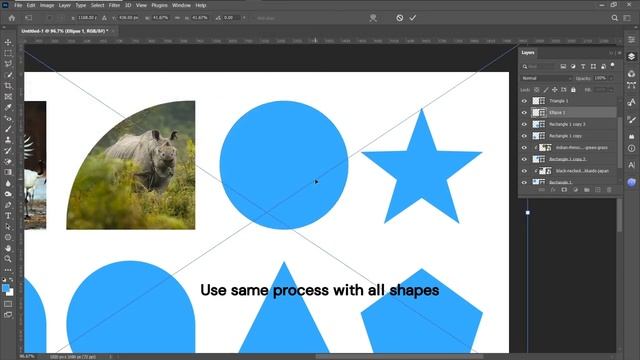Add layer style with the fx icon

coord(553,190)
